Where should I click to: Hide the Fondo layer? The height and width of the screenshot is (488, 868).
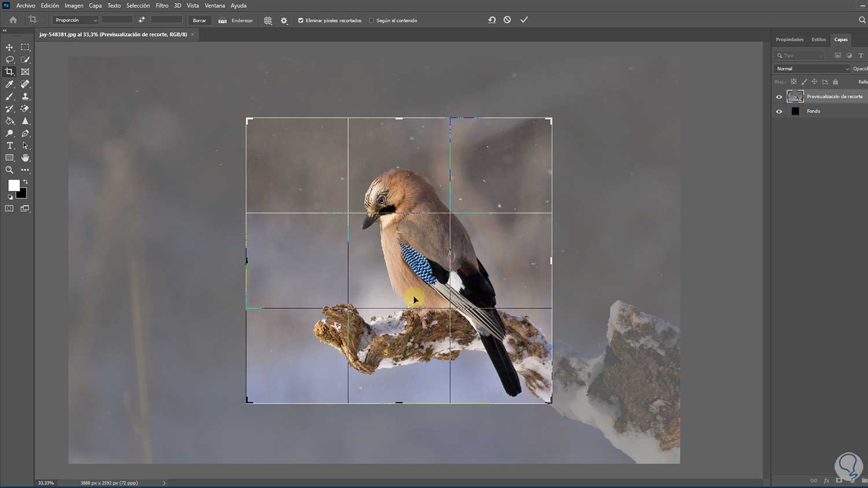779,112
